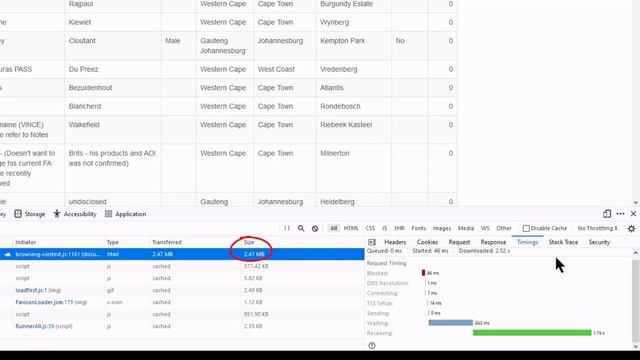Open the loadfirst.js:1 initiator link
The height and width of the screenshot is (360, 640).
(x=31, y=290)
